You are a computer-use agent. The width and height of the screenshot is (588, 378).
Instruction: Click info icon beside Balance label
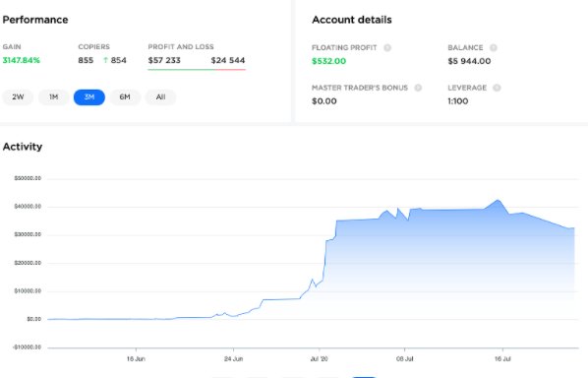(494, 47)
